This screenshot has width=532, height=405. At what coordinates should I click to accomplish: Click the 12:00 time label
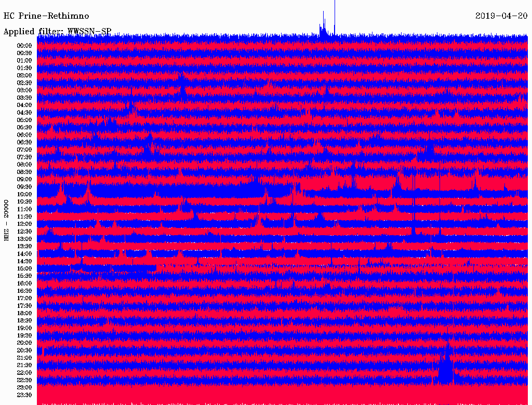[x=24, y=224]
